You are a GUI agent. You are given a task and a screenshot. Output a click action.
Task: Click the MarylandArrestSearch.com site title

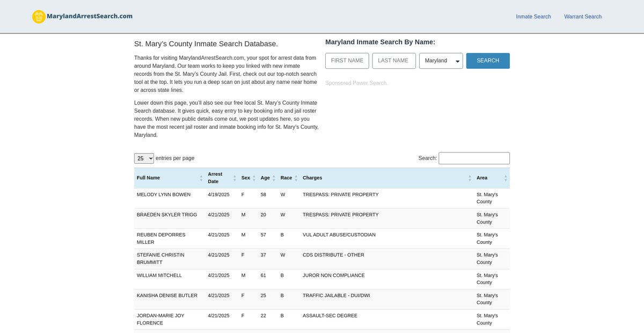point(90,16)
